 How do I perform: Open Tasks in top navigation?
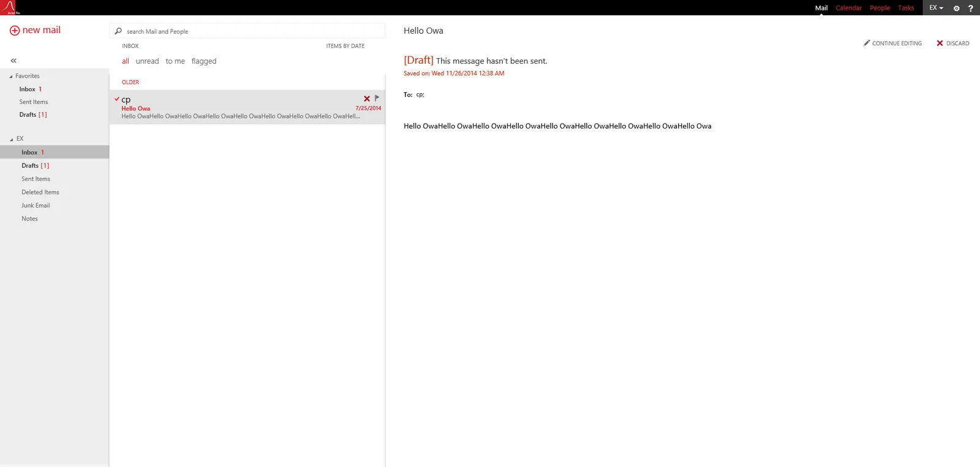click(x=906, y=8)
